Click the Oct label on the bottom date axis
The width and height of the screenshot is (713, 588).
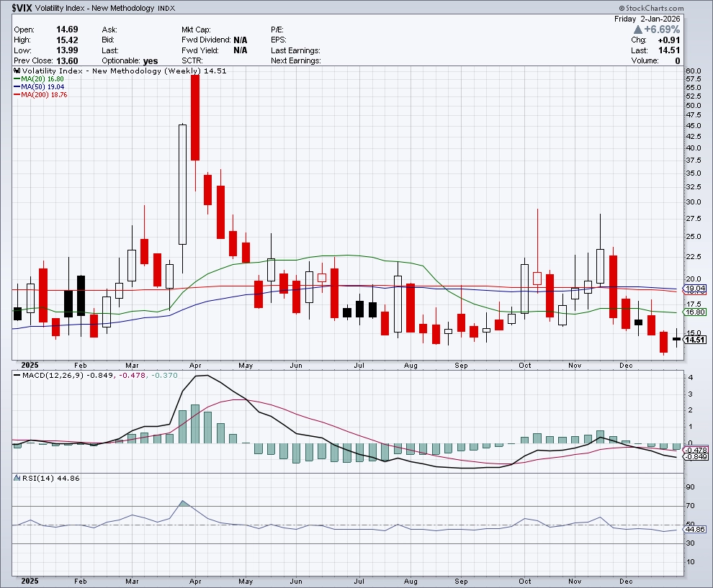point(524,581)
